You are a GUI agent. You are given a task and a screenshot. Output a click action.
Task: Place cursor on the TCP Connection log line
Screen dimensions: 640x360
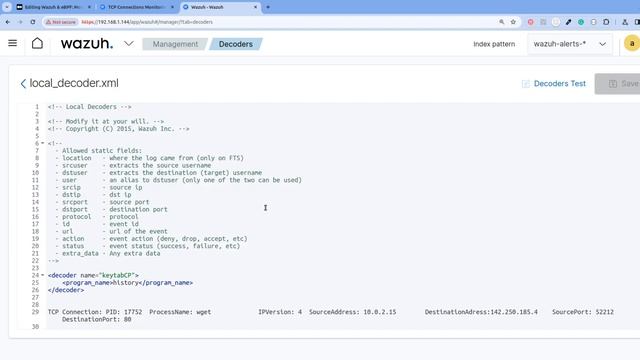click(331, 312)
